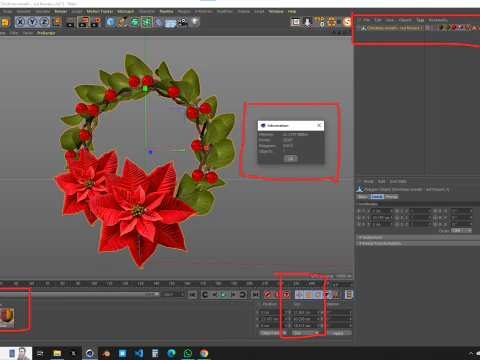This screenshot has height=360, width=480.
Task: Click the framed-square icon left of the download arrow
Action: click(x=296, y=22)
